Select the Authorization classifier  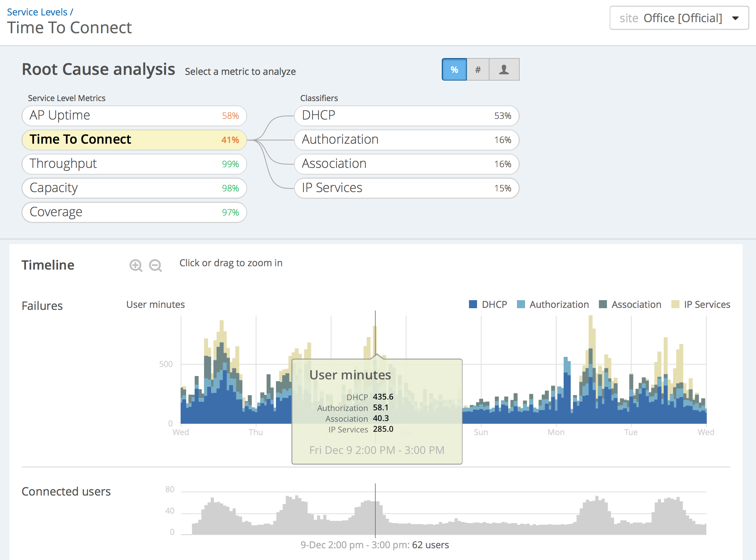pos(406,140)
